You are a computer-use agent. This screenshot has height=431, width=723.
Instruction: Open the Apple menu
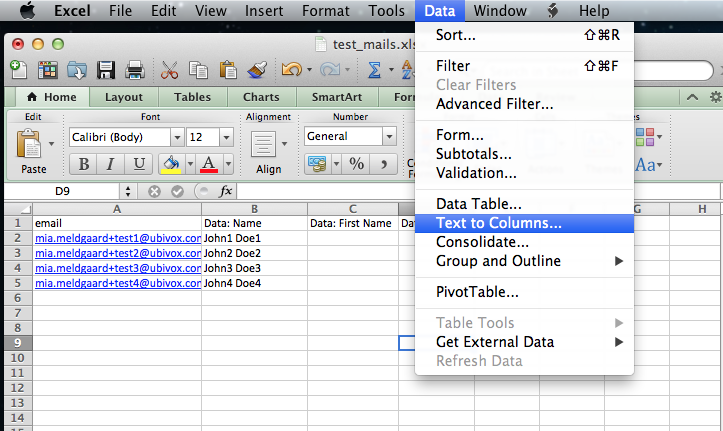tap(28, 11)
